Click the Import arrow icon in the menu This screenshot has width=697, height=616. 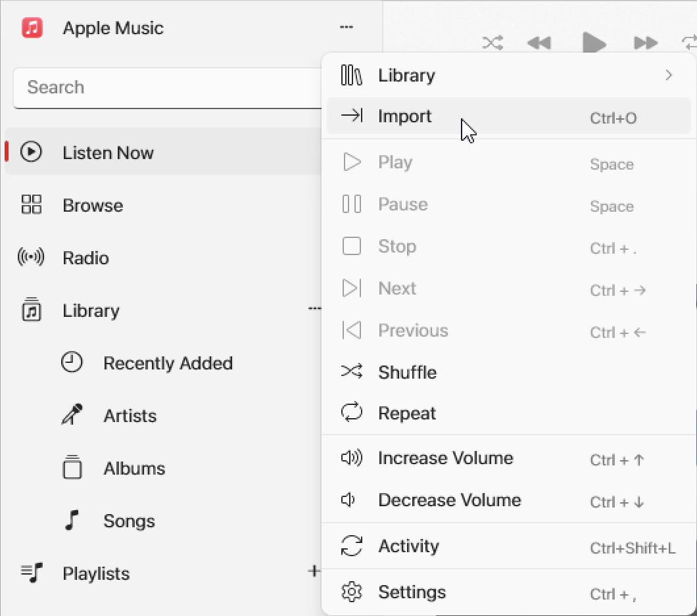point(352,116)
